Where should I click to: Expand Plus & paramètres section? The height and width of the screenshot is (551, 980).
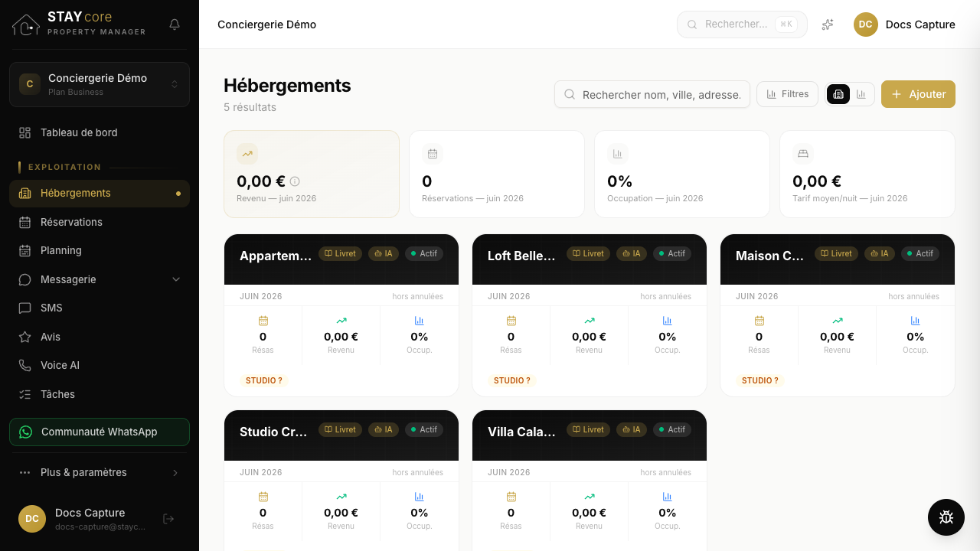[x=100, y=472]
